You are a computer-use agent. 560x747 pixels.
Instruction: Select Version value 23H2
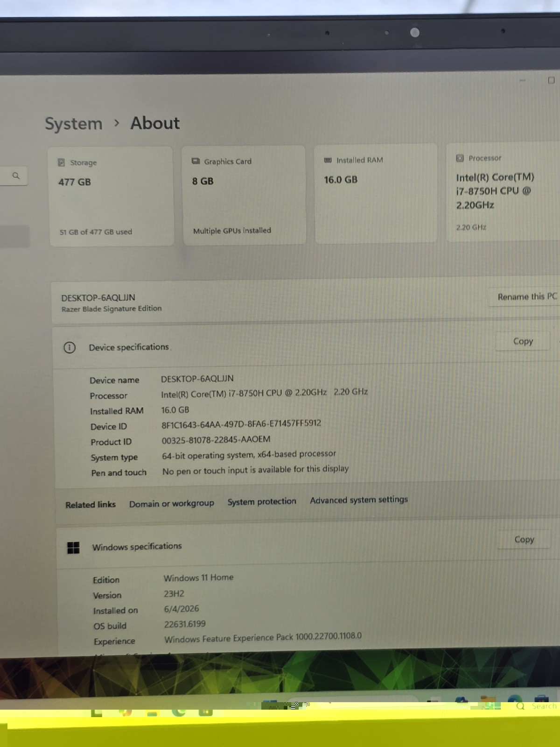pyautogui.click(x=174, y=594)
